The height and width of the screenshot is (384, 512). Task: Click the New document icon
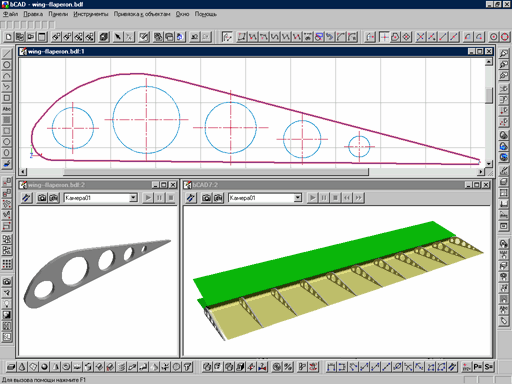[x=8, y=37]
